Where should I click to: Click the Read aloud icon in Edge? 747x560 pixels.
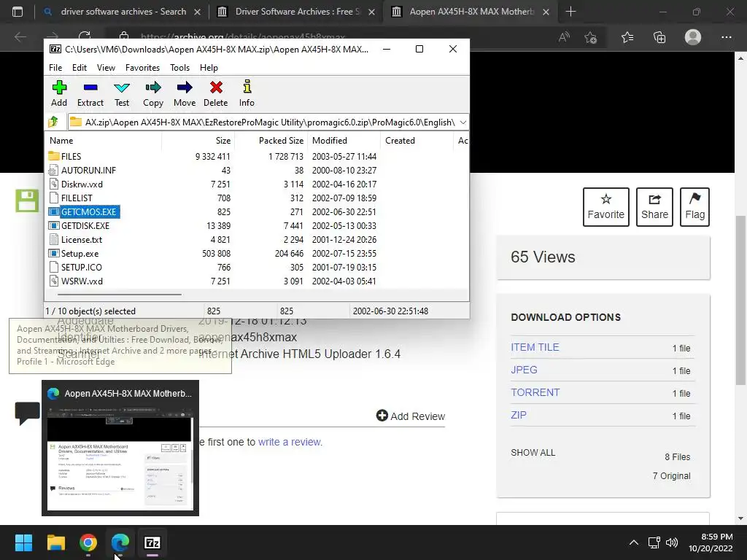point(564,37)
